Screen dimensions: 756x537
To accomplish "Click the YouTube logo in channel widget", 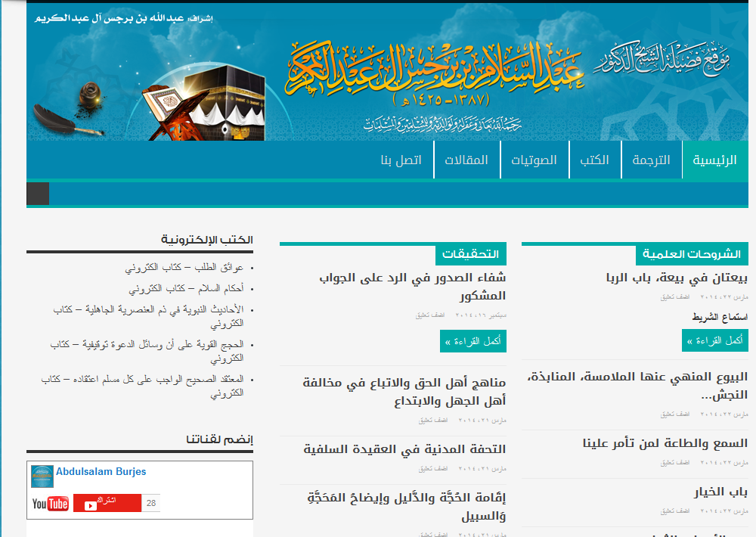I will (x=50, y=504).
